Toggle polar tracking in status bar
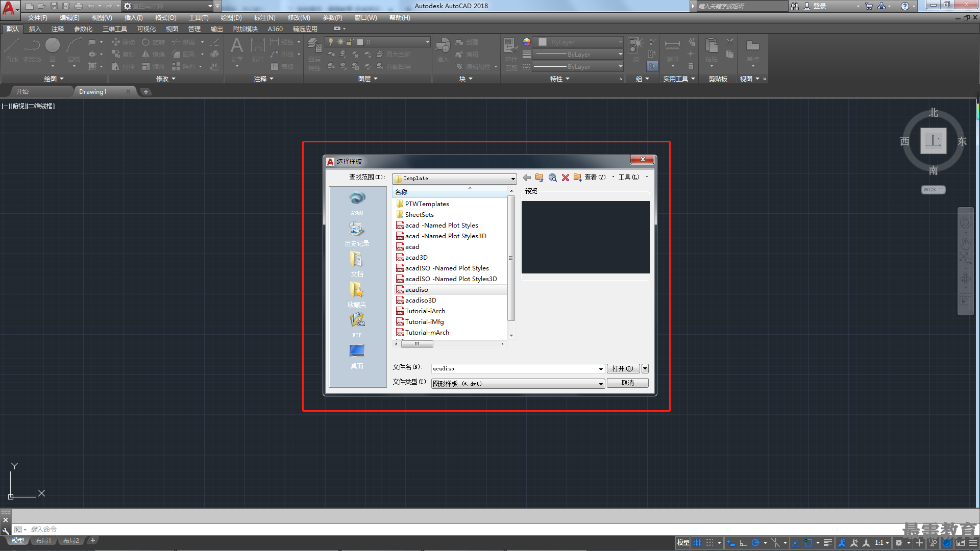This screenshot has width=980, height=551. [755, 543]
